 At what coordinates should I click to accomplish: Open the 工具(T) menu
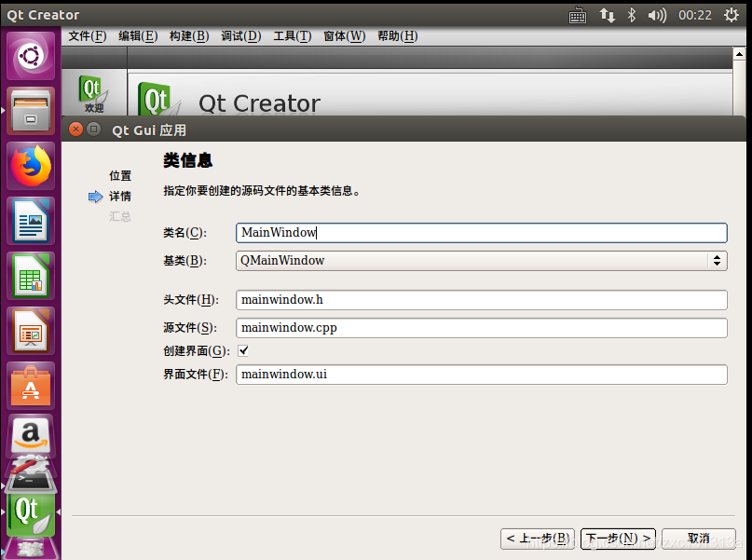pos(292,36)
